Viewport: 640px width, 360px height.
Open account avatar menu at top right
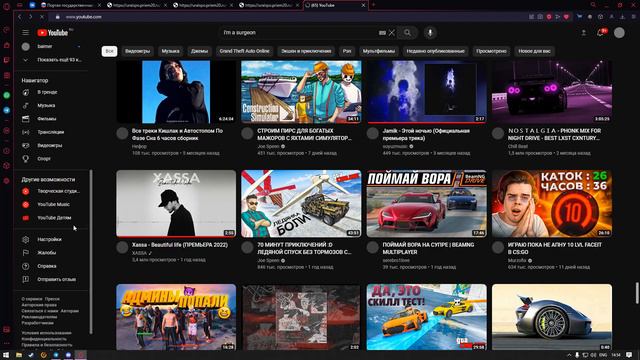tap(619, 33)
